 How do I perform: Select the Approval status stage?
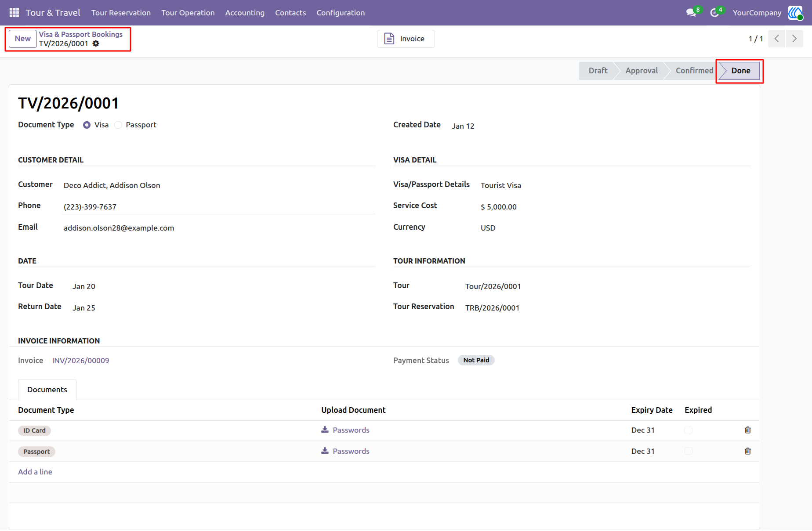coord(642,71)
